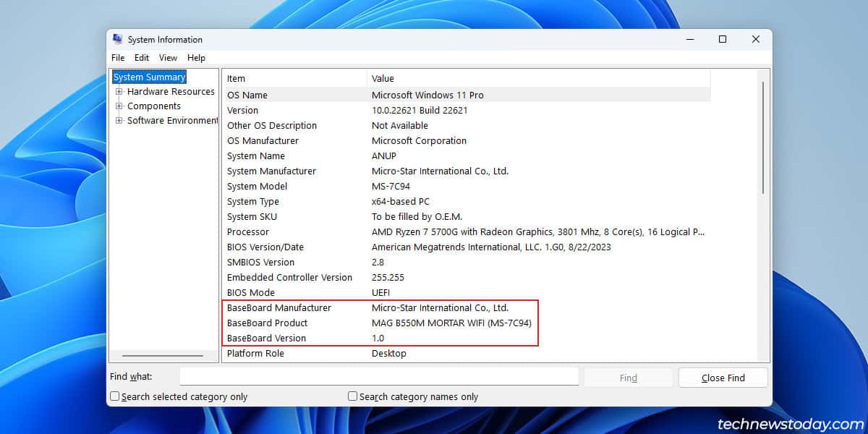This screenshot has width=868, height=434.
Task: Click the Close Find button
Action: click(x=723, y=377)
